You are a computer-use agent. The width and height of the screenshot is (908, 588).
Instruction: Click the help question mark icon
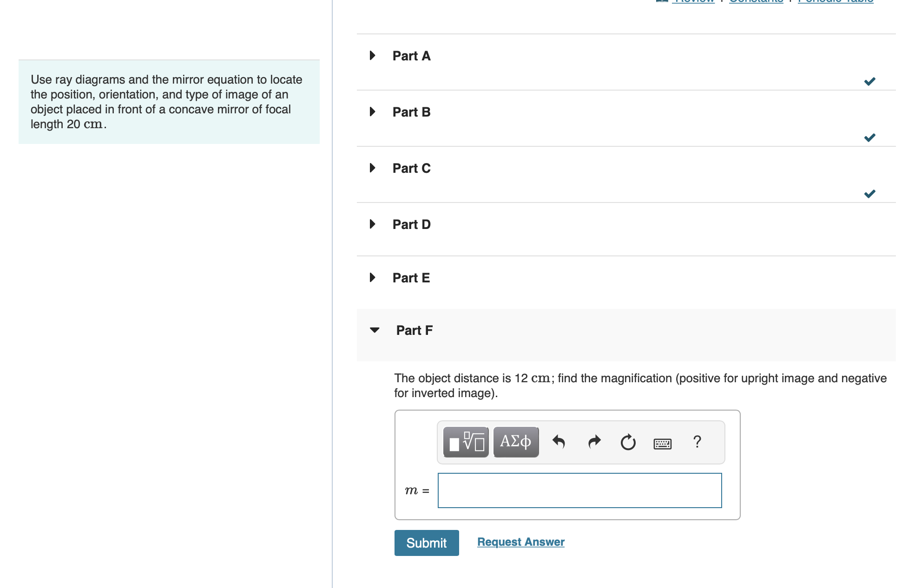pos(697,442)
